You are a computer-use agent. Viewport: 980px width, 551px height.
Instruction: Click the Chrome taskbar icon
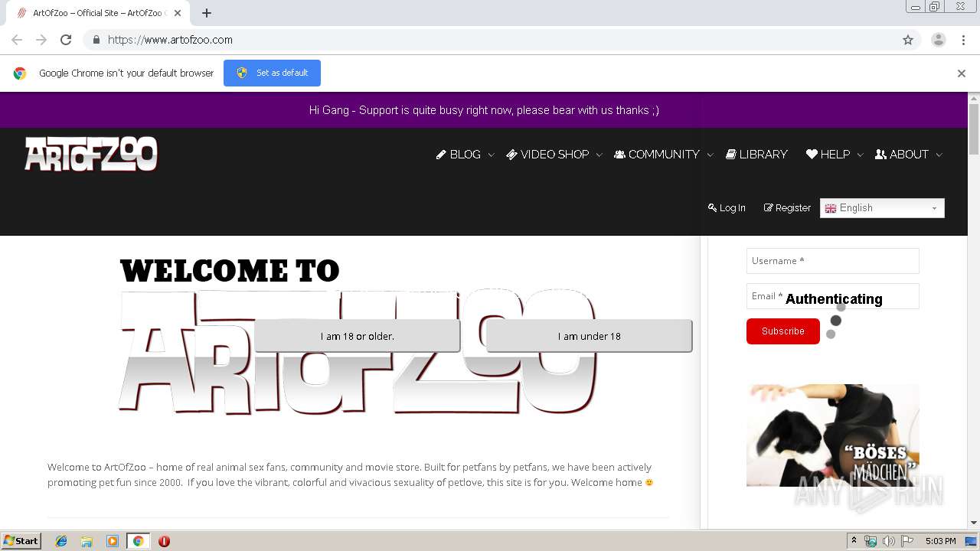click(x=138, y=541)
